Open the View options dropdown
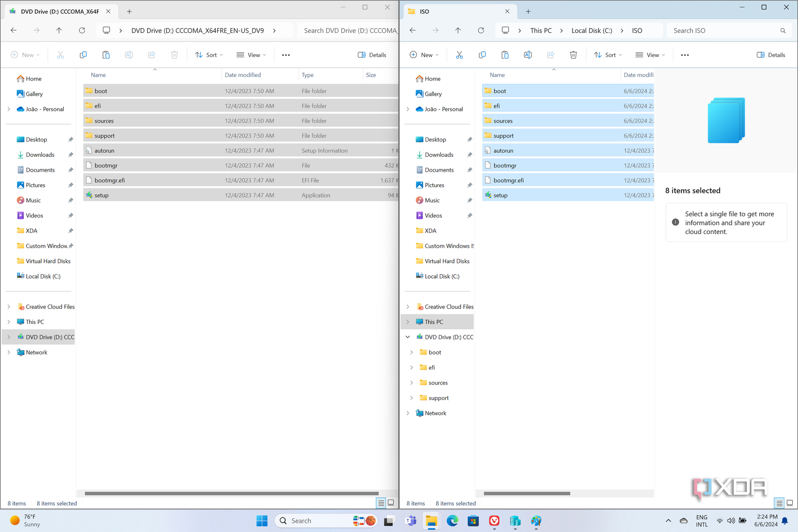Viewport: 798px width, 532px height. pos(650,55)
